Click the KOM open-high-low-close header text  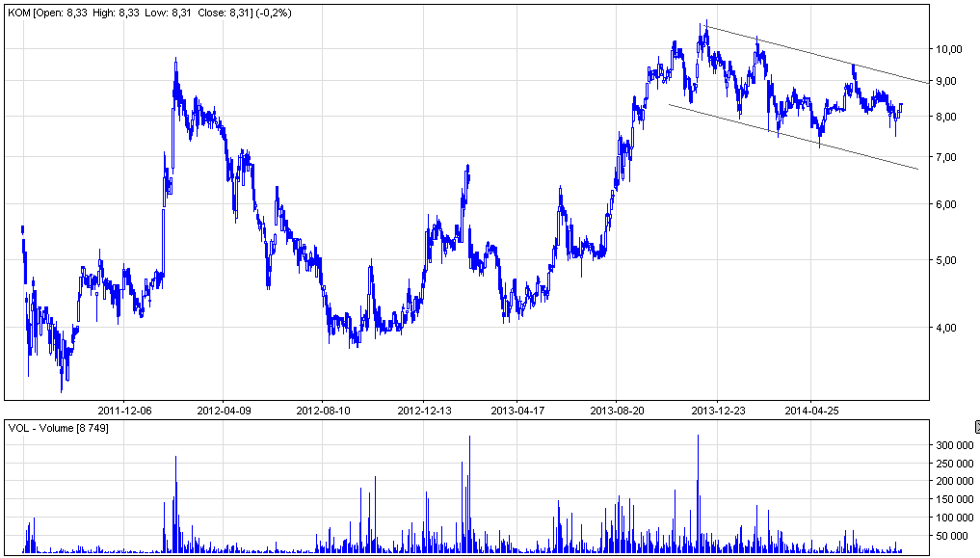coord(149,13)
